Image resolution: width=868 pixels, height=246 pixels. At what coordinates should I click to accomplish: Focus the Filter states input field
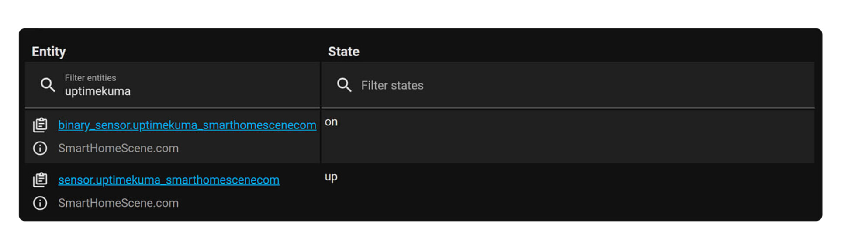(568, 85)
